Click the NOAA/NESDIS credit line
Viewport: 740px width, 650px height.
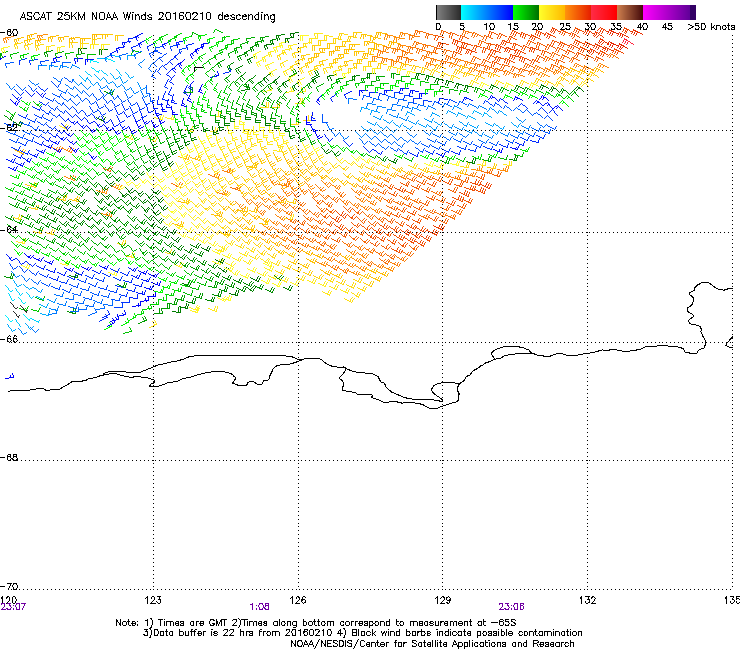432,644
